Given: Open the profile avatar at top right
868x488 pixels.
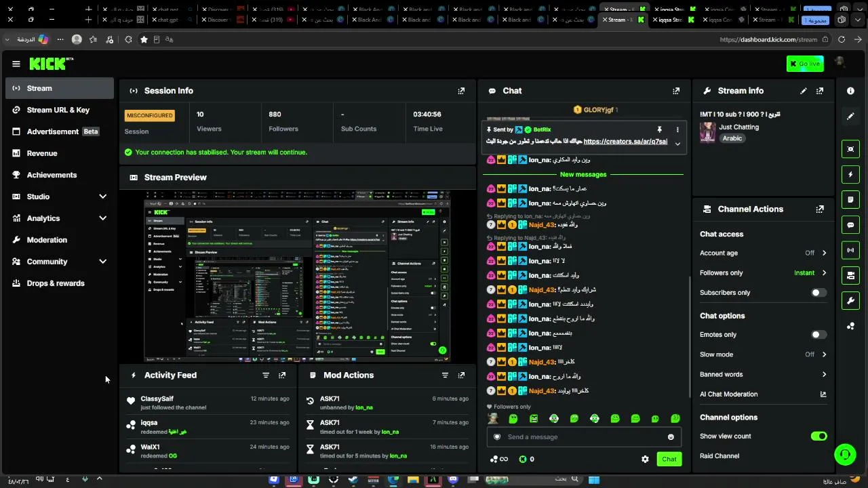Looking at the screenshot, I should 840,63.
